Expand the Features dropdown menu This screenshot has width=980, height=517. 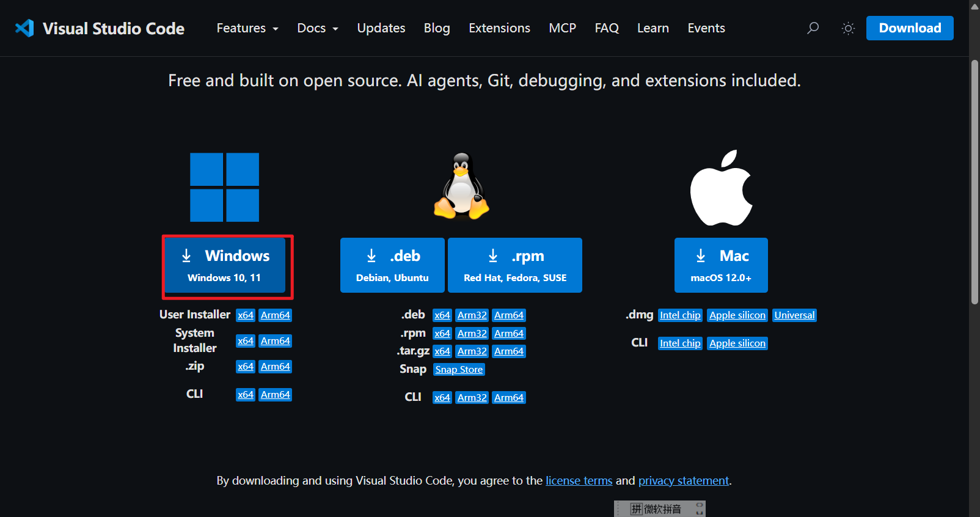247,28
